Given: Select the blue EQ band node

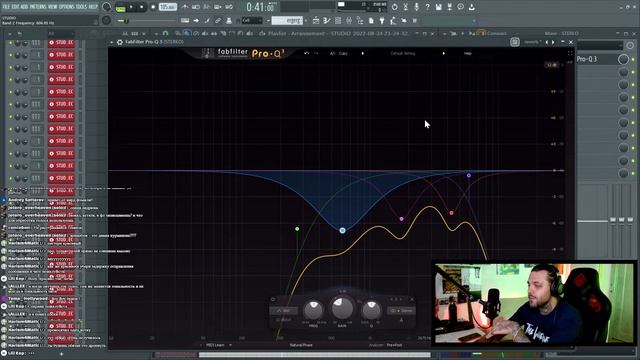Looking at the screenshot, I should coord(342,231).
